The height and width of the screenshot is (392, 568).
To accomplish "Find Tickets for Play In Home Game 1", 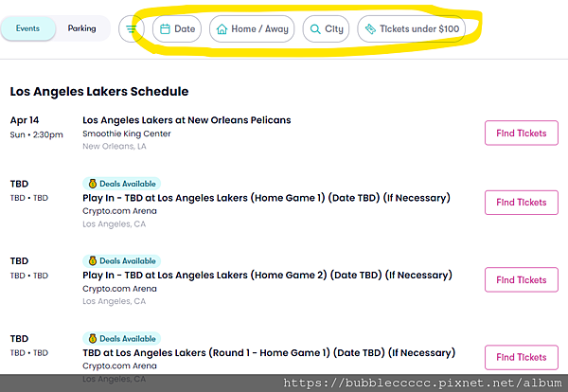I will (x=522, y=203).
